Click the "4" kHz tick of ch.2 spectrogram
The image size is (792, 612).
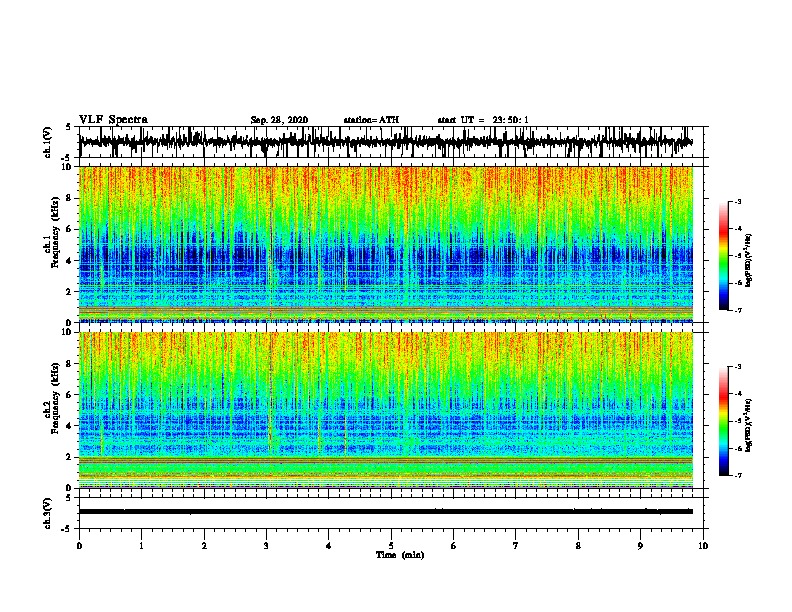tap(70, 426)
